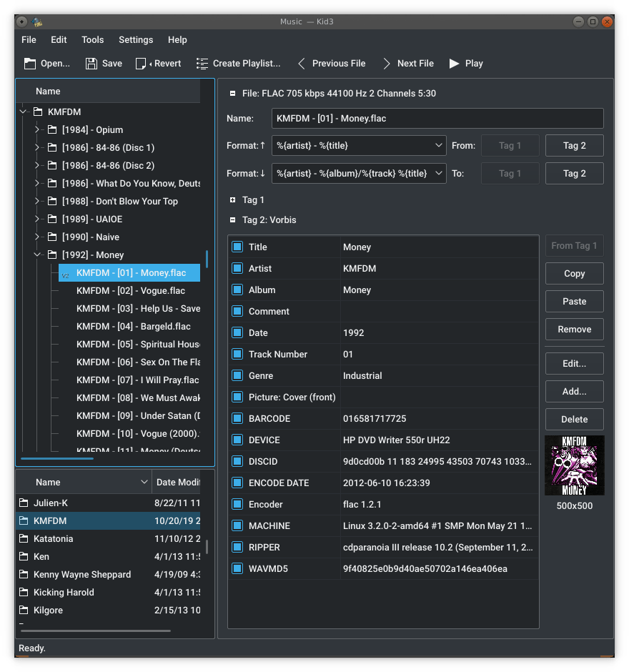
Task: Click the Delete frame button
Action: (x=574, y=419)
